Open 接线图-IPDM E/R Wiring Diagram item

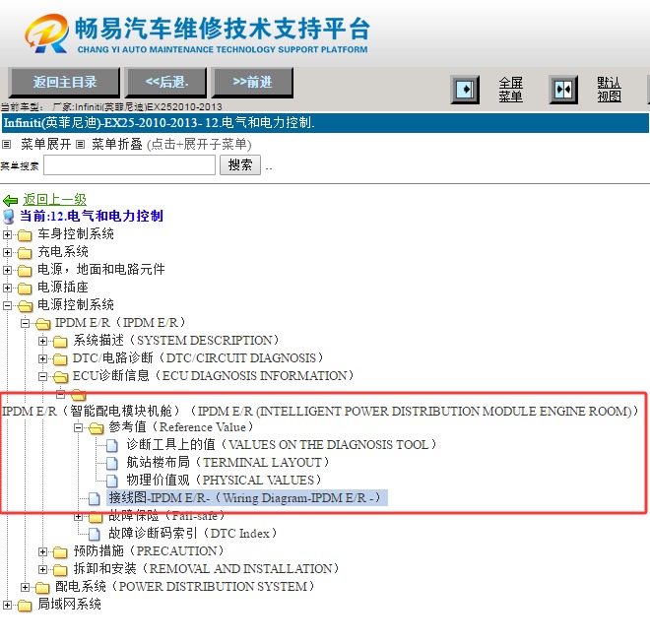coord(247,498)
